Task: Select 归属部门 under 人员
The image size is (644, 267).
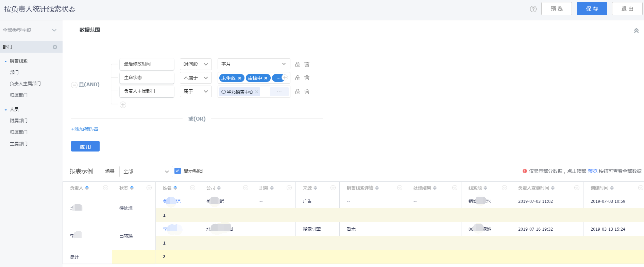Action: (x=19, y=132)
